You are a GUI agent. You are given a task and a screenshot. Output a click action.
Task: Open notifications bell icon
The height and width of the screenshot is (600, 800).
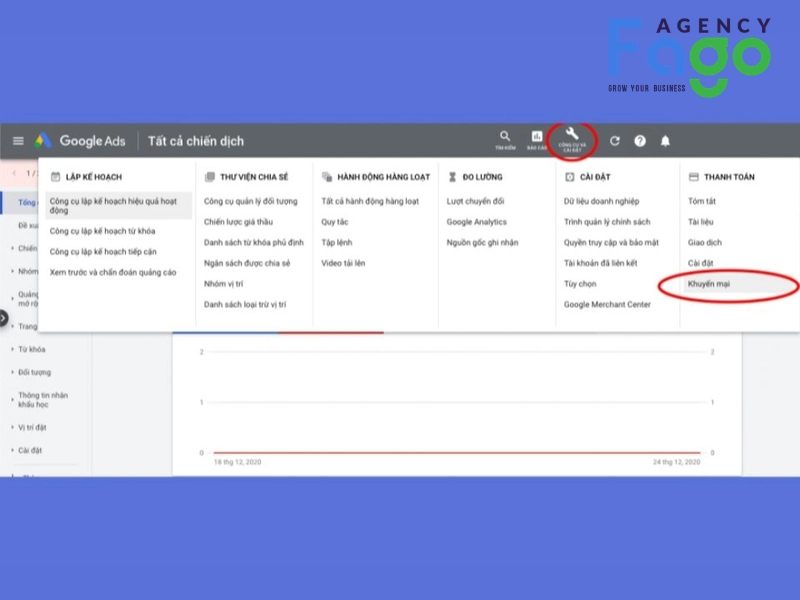(665, 141)
